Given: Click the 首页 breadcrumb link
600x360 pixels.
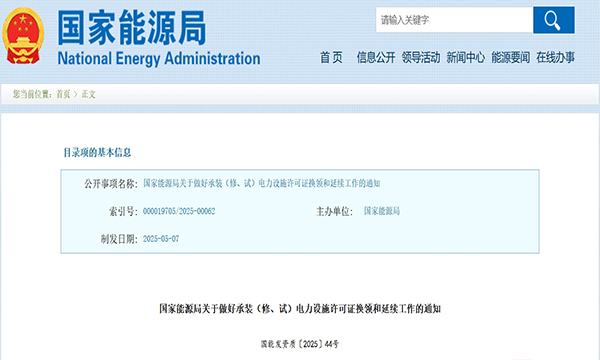Looking at the screenshot, I should coord(64,94).
